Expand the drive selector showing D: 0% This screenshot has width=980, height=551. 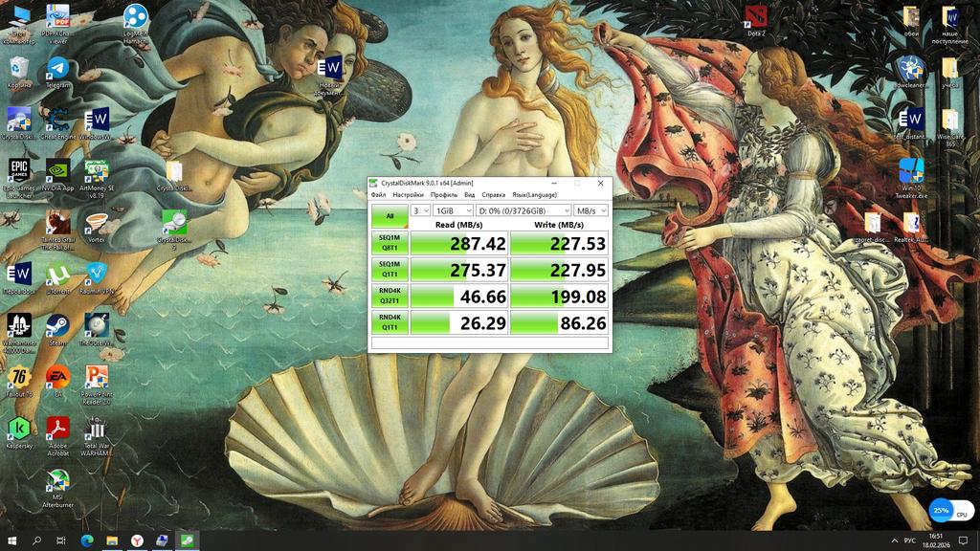(523, 210)
